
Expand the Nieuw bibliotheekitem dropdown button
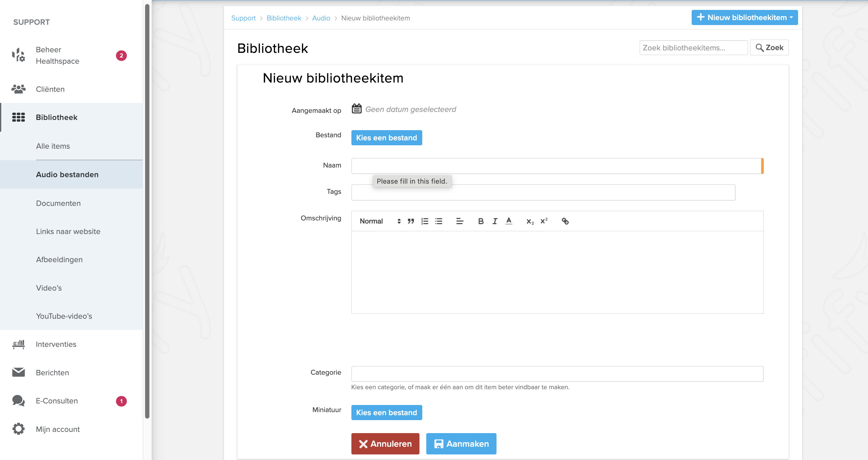click(744, 18)
